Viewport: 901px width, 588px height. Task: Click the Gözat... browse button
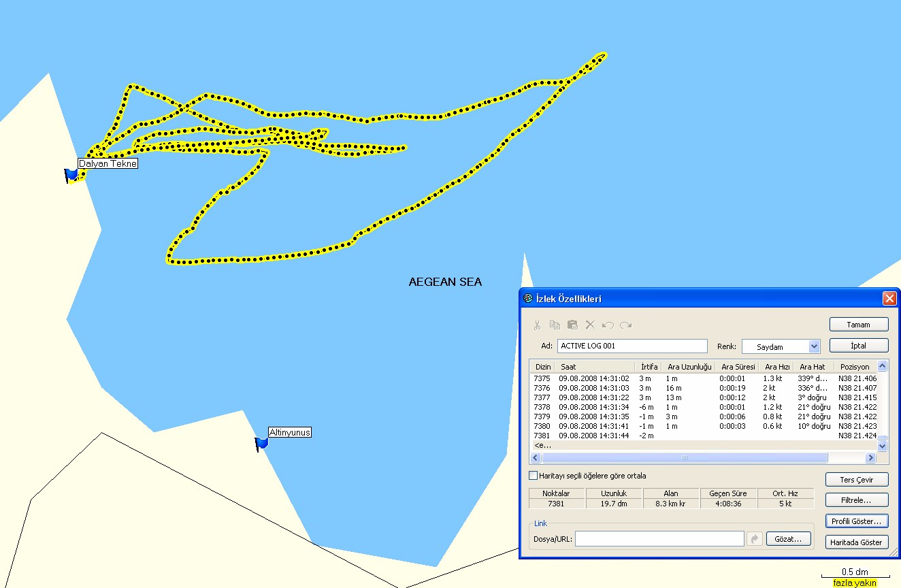click(789, 539)
